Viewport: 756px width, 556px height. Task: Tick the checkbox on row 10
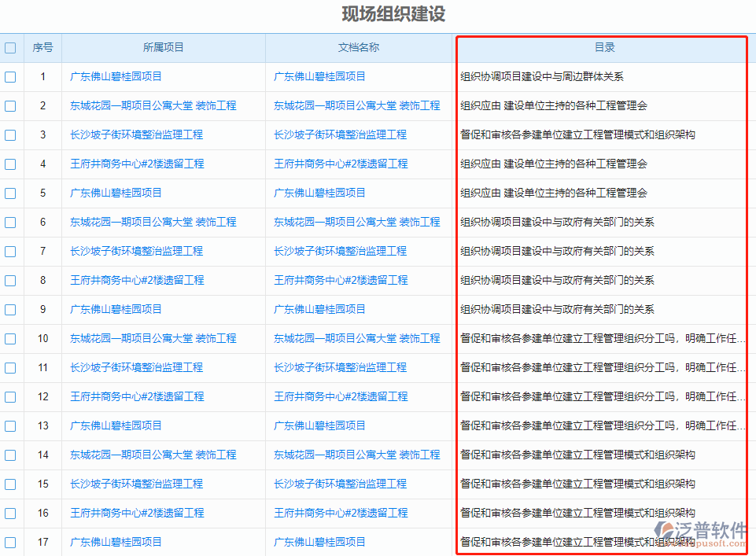pos(10,338)
